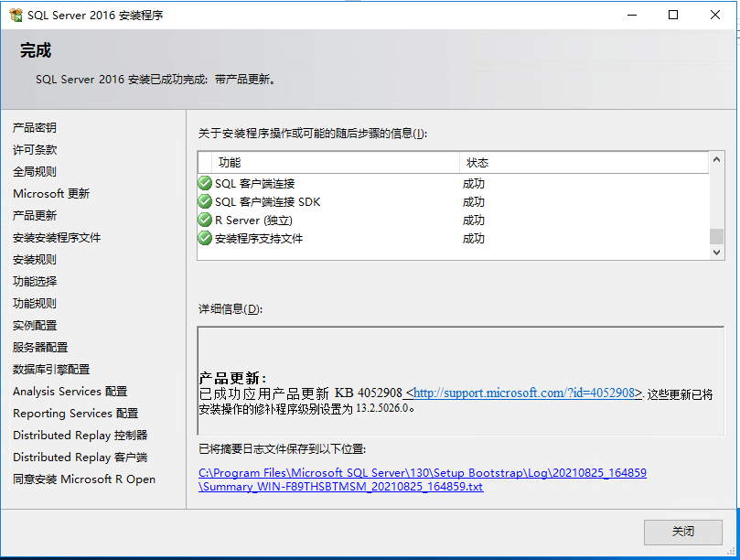Click green check icon beside 安装程序支持文件
This screenshot has width=740, height=560.
point(205,239)
